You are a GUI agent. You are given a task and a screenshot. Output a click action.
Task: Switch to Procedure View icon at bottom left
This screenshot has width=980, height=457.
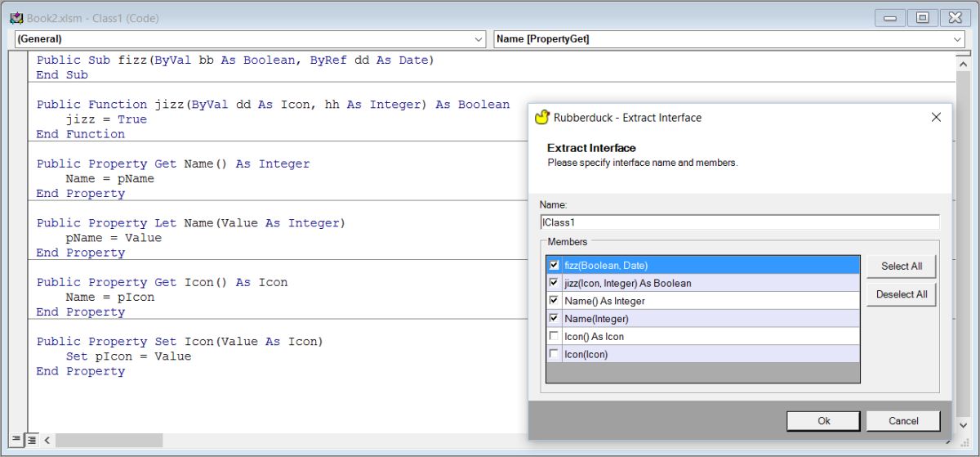pyautogui.click(x=16, y=440)
